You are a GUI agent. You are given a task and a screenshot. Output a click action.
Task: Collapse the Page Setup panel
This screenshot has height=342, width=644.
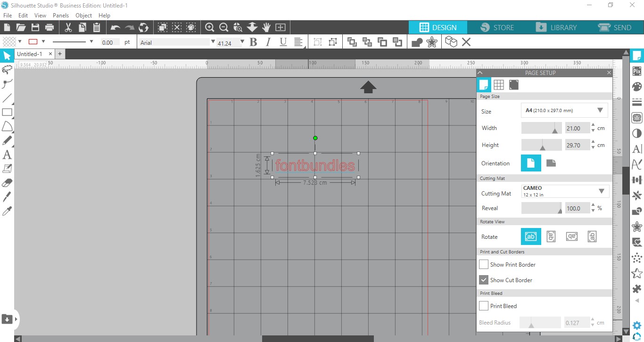[x=480, y=73]
